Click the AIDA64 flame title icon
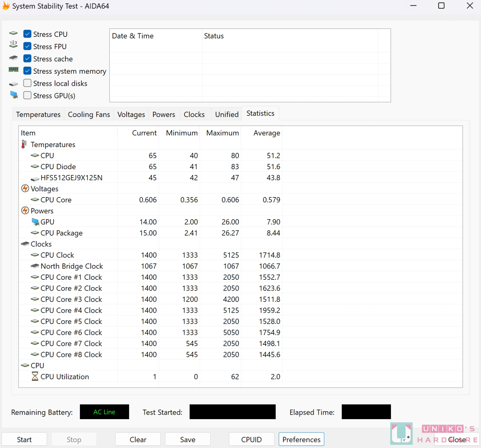The image size is (481, 448). (x=6, y=6)
